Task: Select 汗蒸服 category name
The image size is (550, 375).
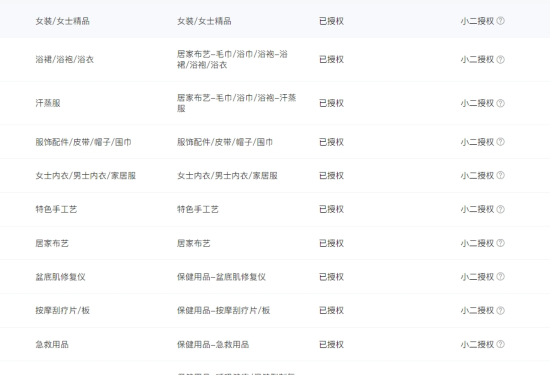Action: coord(48,103)
